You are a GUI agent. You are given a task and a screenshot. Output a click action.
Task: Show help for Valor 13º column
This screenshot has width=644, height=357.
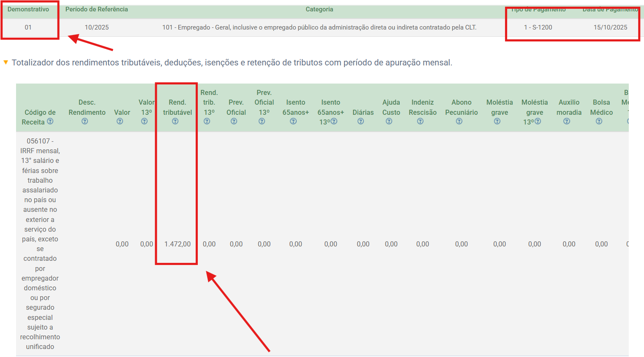[145, 122]
